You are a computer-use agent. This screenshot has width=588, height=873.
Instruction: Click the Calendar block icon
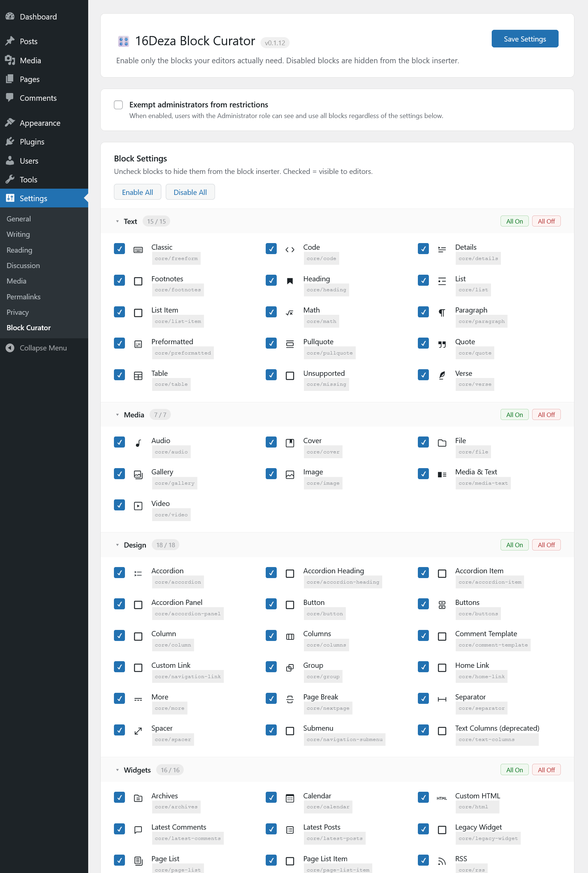[290, 798]
